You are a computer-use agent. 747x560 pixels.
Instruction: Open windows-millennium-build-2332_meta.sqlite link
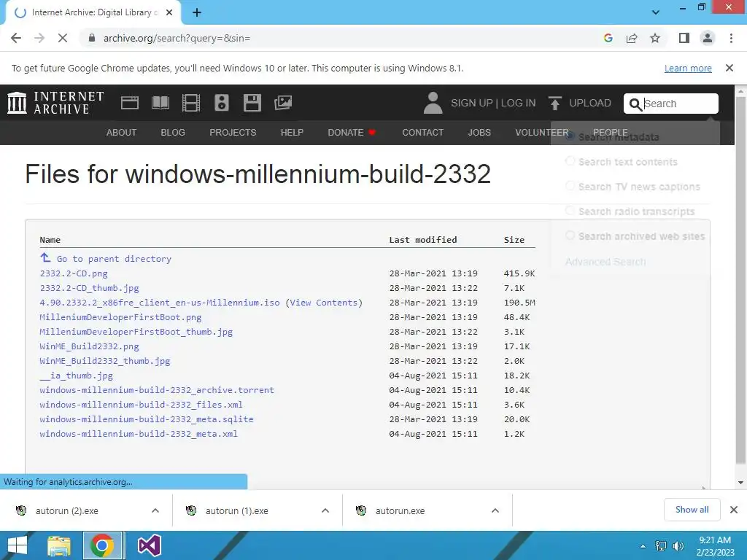[146, 419]
